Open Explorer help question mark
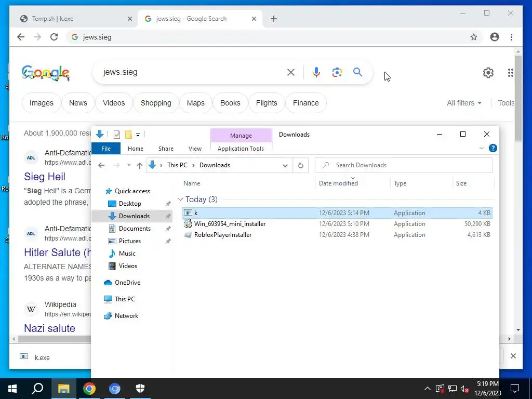This screenshot has height=399, width=532. (493, 148)
